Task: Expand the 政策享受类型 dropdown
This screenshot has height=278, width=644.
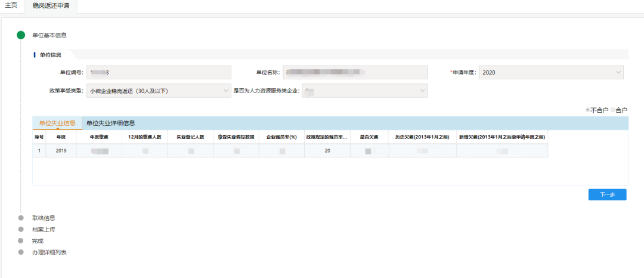Action: coord(159,91)
